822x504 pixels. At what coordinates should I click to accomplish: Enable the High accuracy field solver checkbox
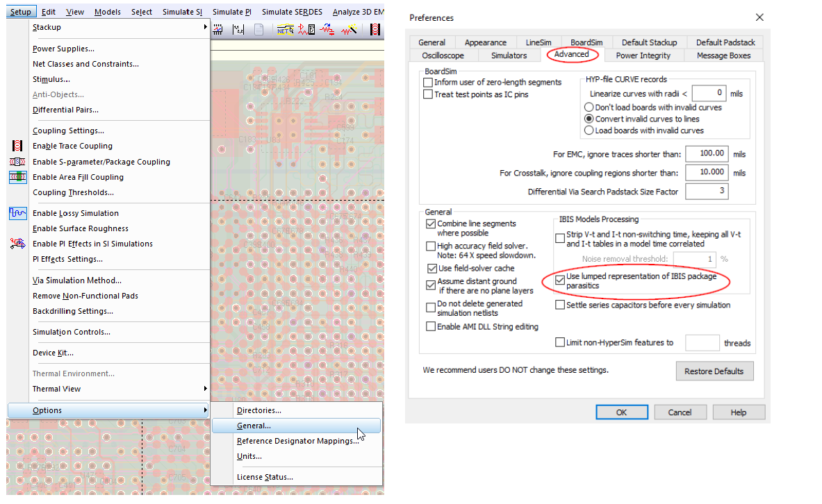point(431,246)
